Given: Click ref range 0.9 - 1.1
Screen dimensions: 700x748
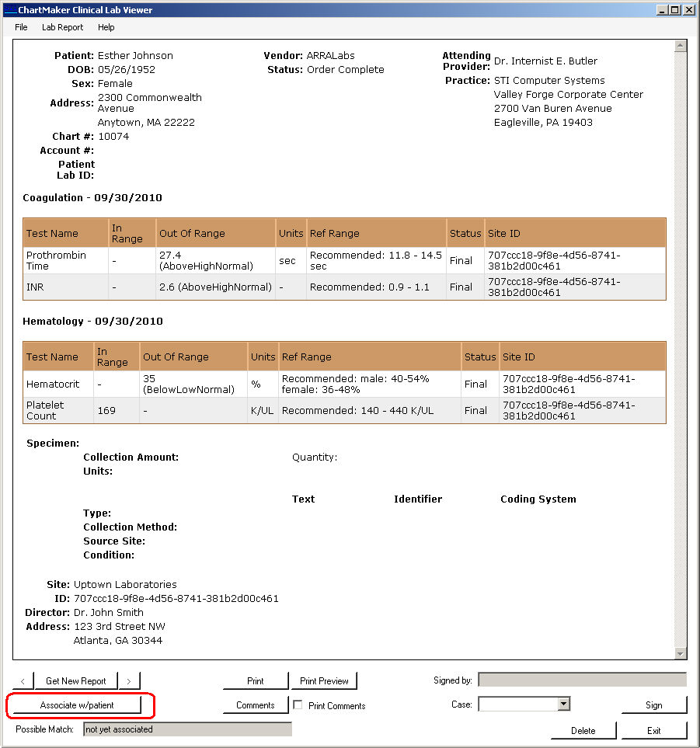Looking at the screenshot, I should [369, 287].
